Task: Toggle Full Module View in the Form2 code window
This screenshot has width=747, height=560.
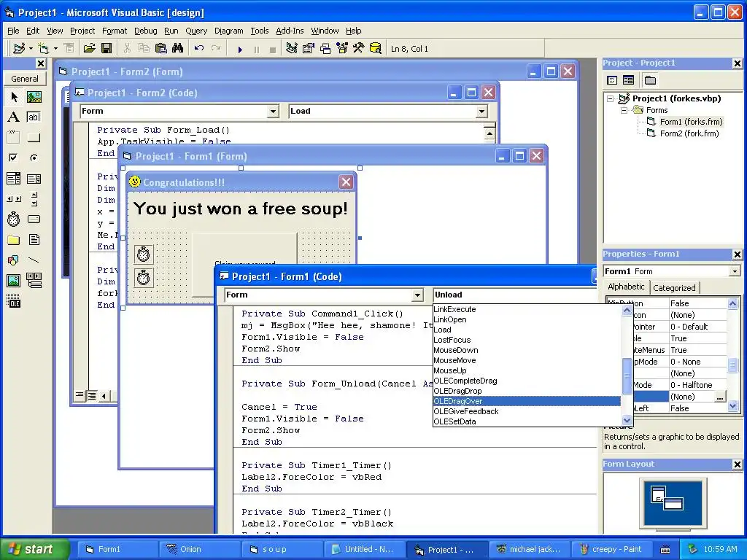Action: (x=91, y=394)
